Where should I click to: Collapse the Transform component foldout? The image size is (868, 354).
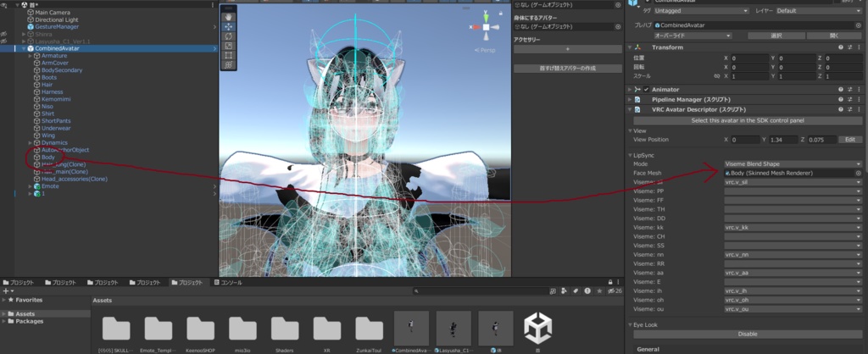point(630,47)
